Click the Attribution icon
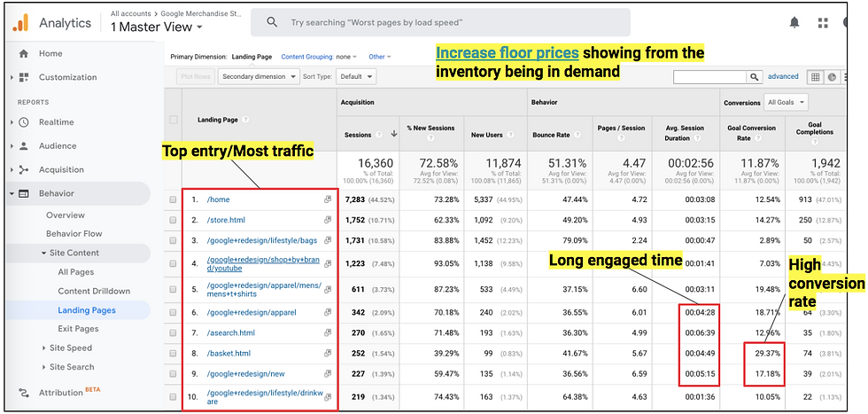This screenshot has width=868, height=414. click(24, 393)
